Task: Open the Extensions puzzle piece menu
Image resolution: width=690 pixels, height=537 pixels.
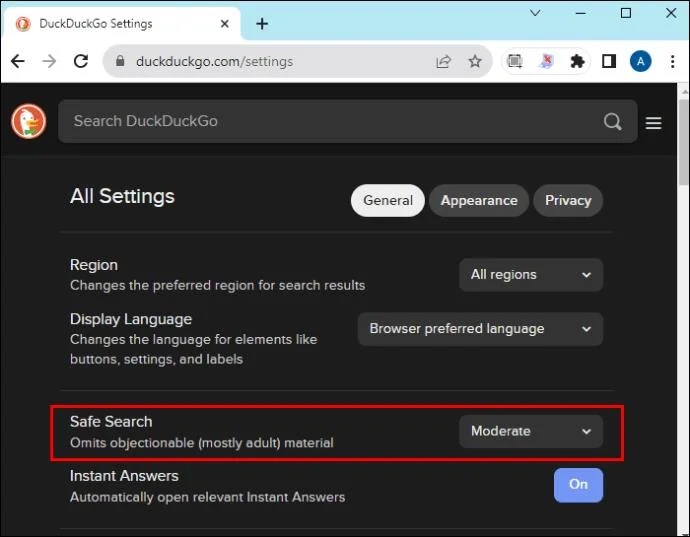Action: [x=577, y=61]
